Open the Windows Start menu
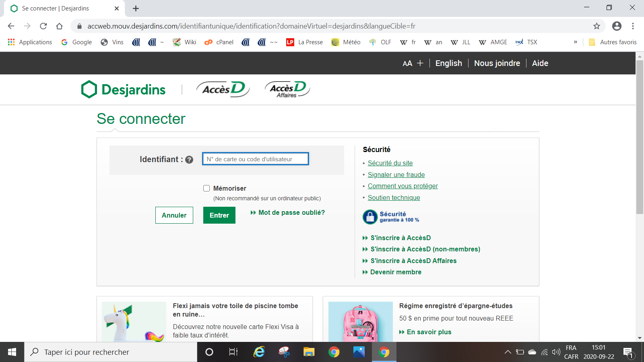Viewport: 644px width, 362px height. click(x=12, y=352)
